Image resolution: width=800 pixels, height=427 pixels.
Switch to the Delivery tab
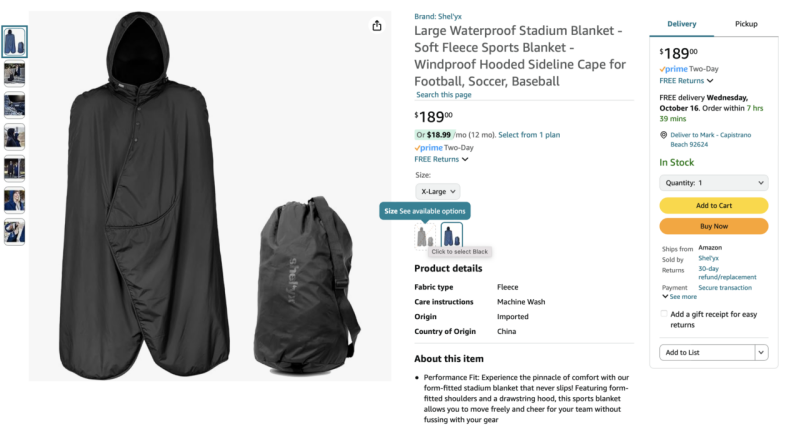(x=681, y=24)
